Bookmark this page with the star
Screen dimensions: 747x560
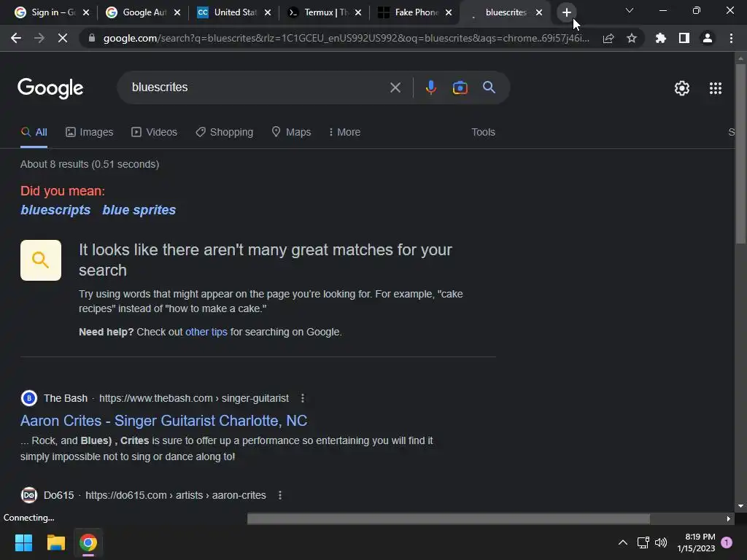click(632, 38)
